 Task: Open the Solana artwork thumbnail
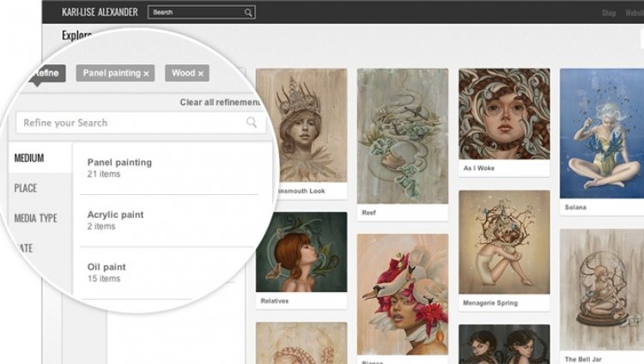pos(602,133)
